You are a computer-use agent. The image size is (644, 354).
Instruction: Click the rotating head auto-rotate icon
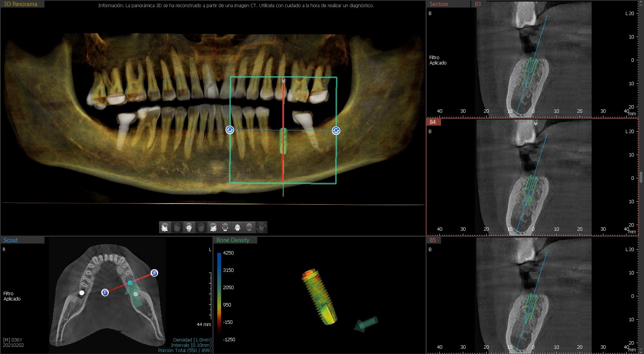pyautogui.click(x=261, y=227)
